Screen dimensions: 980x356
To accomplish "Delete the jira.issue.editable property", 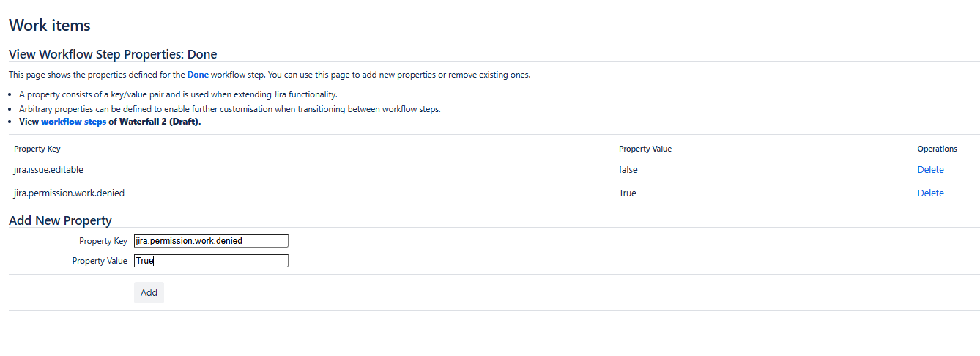I will 930,170.
